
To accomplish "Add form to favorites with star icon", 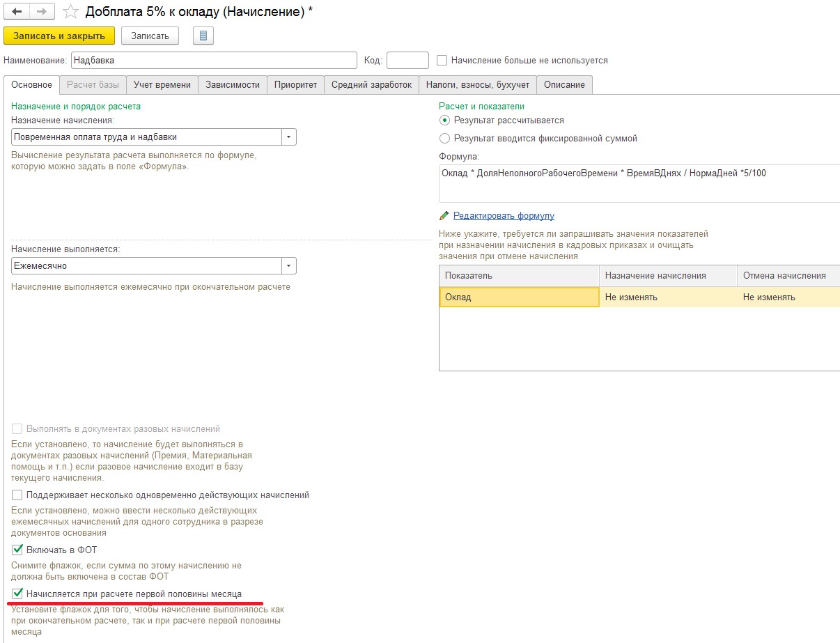I will tap(70, 12).
